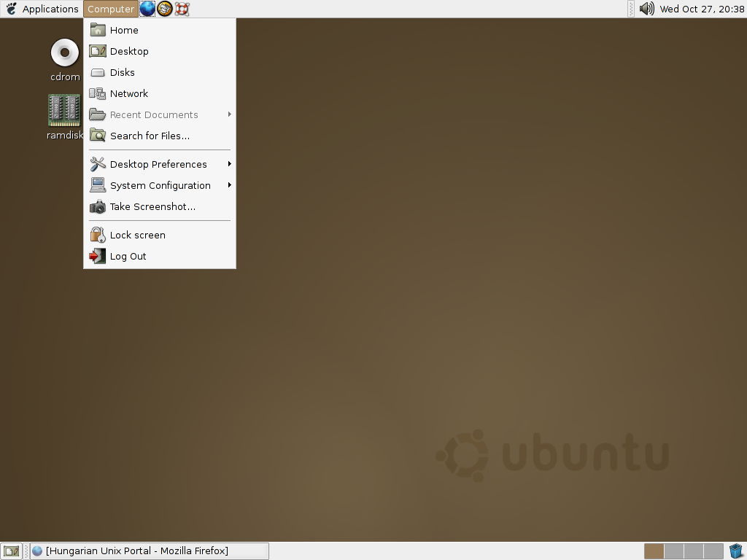
Task: Switch to Hungarian Unix Portal Firefox window
Action: 150,551
